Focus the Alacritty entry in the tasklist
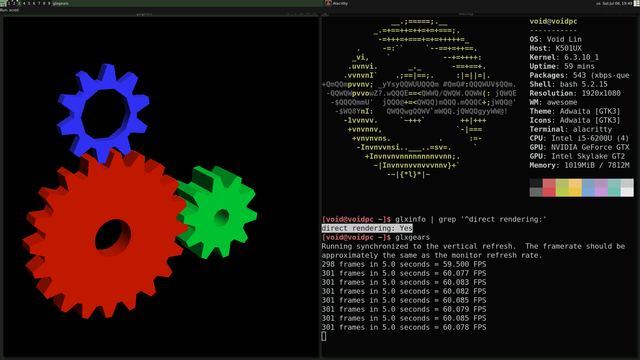Screen dimensions: 640x360 pyautogui.click(x=459, y=3)
